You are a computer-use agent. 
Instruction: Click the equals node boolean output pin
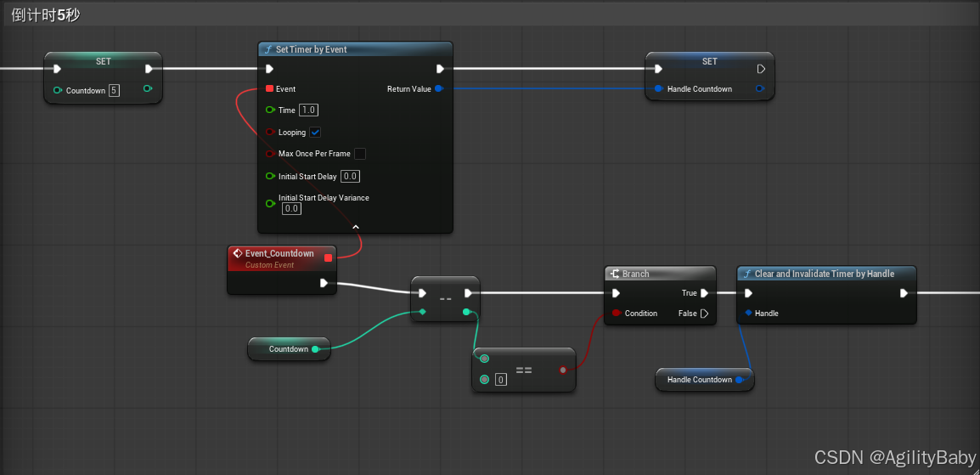tap(563, 370)
